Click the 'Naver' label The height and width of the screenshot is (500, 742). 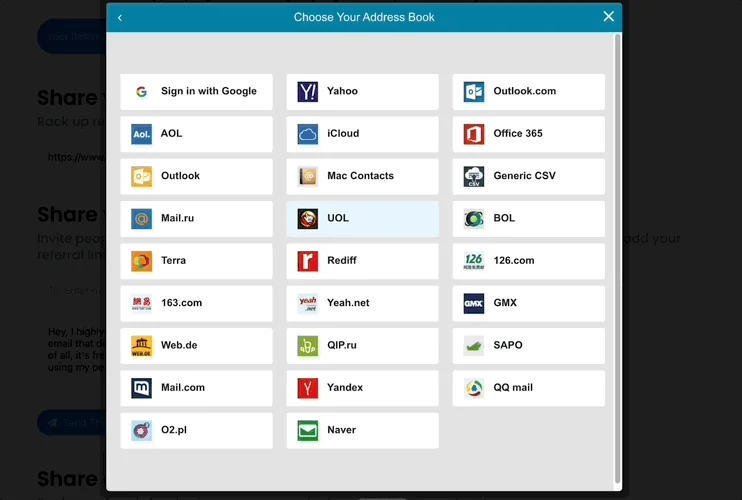341,430
